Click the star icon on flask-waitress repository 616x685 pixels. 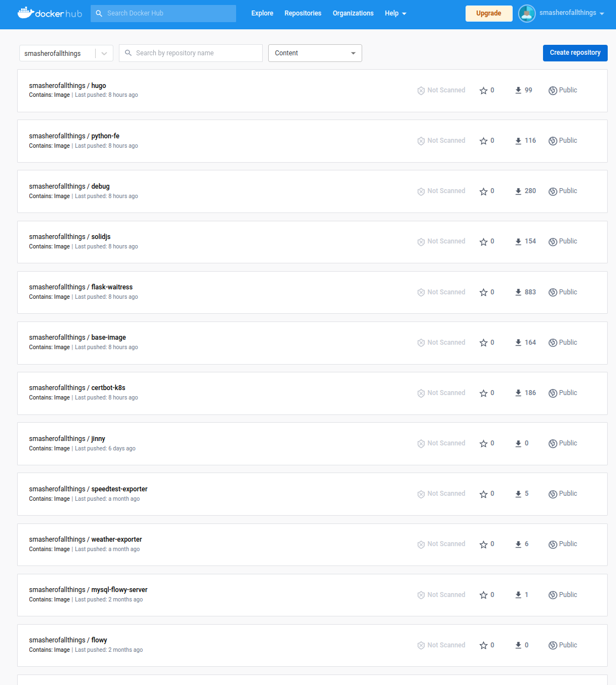tap(483, 293)
